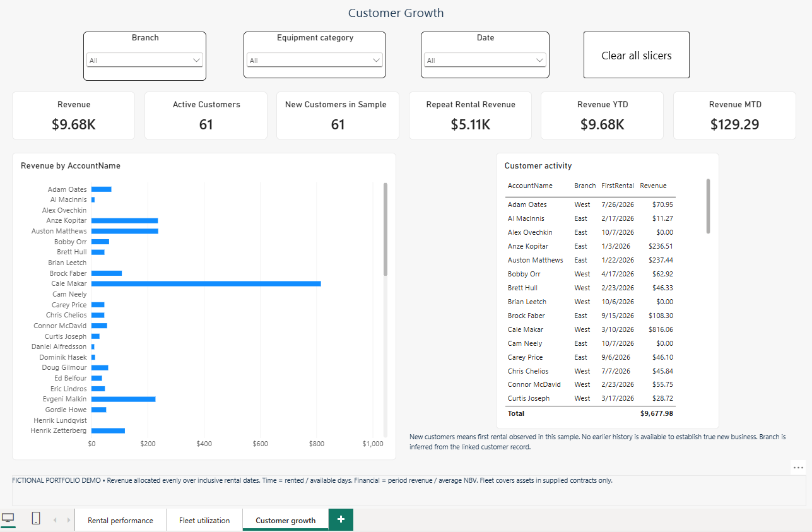Click 'Al MacInnis' row in the table

click(x=591, y=218)
